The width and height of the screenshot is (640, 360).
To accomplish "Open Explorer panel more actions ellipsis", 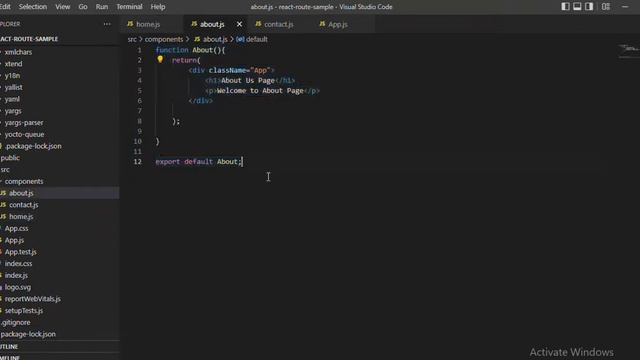I will [x=107, y=24].
